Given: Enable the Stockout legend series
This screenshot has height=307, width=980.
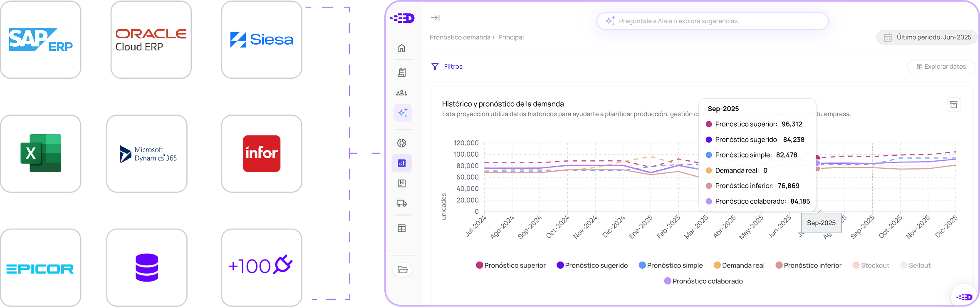Looking at the screenshot, I should click(x=871, y=265).
